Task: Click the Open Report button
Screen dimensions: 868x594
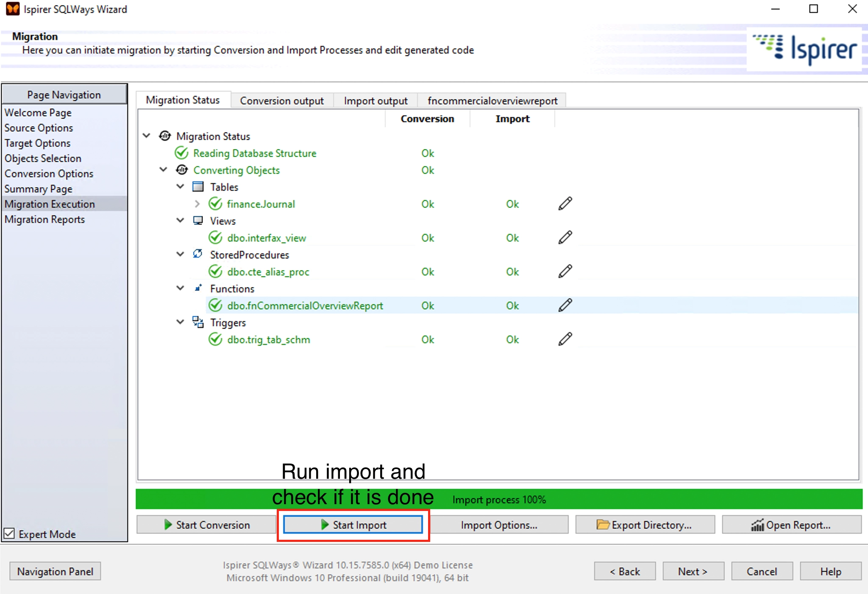Action: (792, 525)
